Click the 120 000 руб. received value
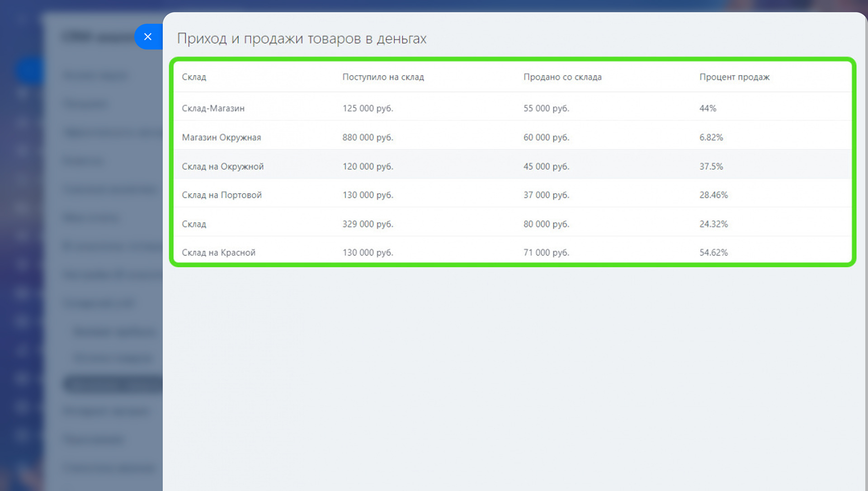Image resolution: width=868 pixels, height=491 pixels. 368,166
